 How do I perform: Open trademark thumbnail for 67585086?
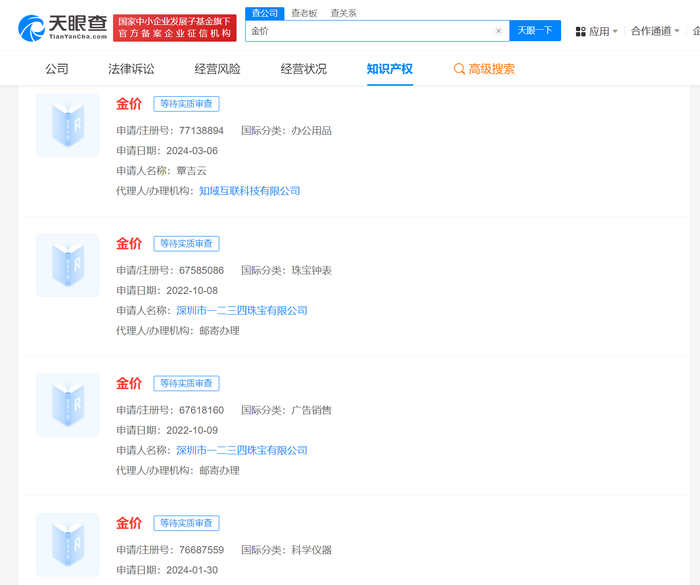pos(67,265)
